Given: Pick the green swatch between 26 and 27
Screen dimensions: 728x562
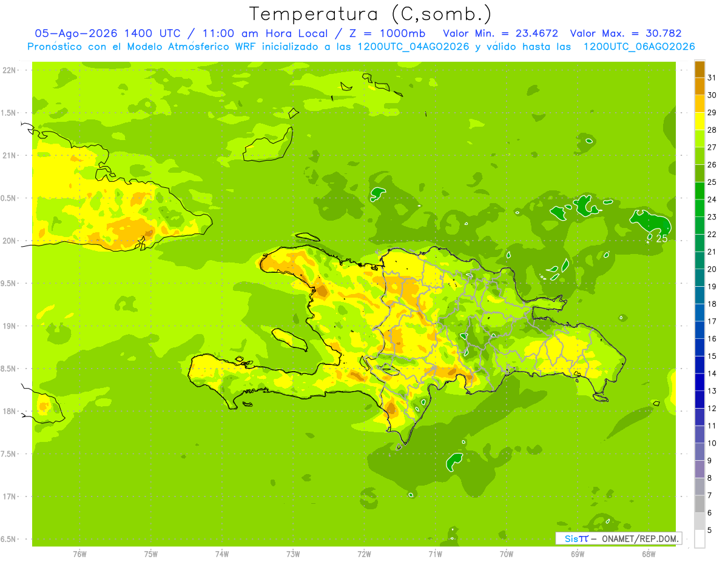Looking at the screenshot, I should click(x=699, y=156).
